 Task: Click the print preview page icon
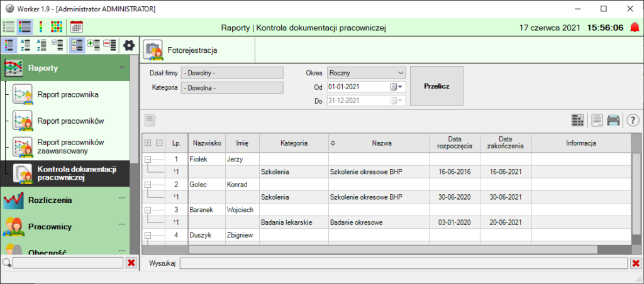point(597,120)
